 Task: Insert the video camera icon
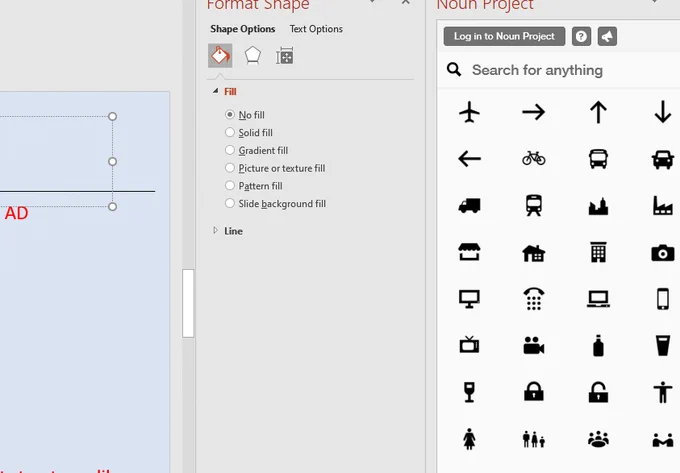pyautogui.click(x=533, y=346)
